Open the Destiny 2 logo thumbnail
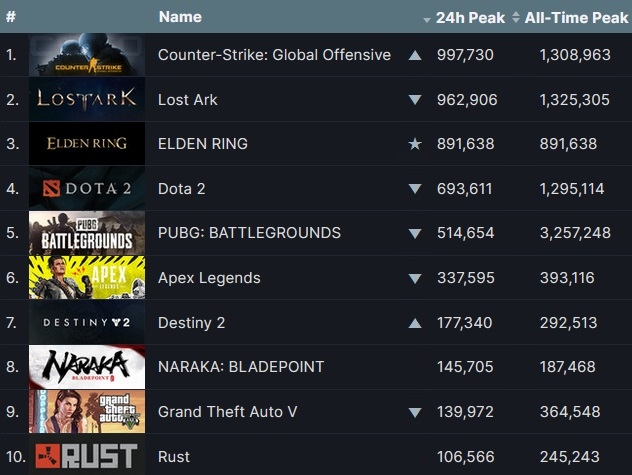The height and width of the screenshot is (475, 632). click(x=86, y=322)
